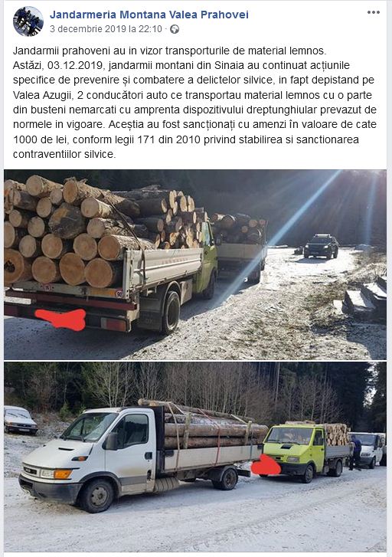
Task: Click the black SUV in the top photo
Action: [x=321, y=245]
